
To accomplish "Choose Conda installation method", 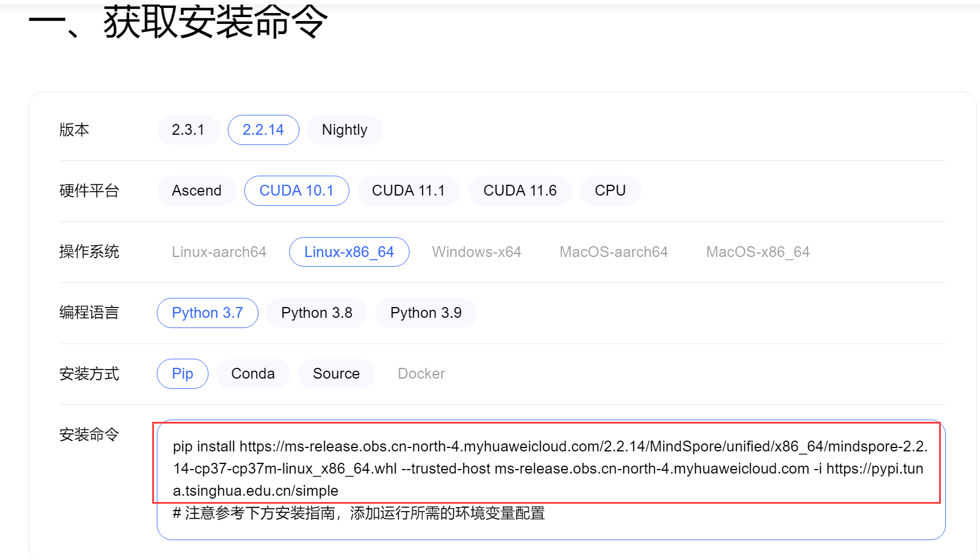I will point(252,374).
